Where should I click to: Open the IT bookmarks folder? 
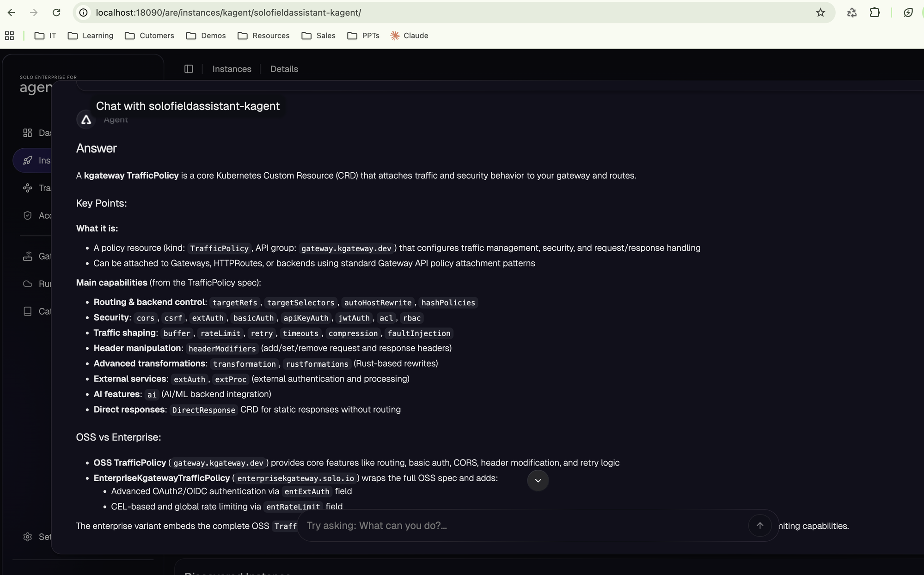(45, 36)
